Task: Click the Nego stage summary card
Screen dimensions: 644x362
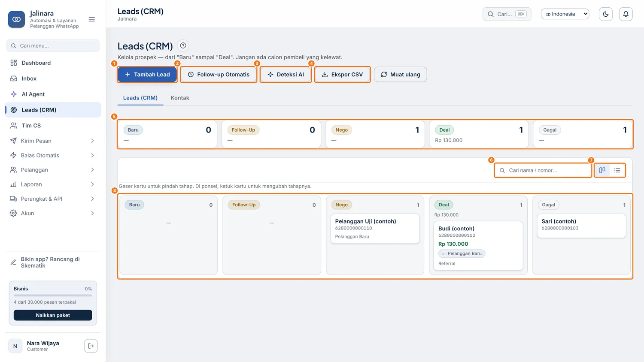Action: click(375, 134)
